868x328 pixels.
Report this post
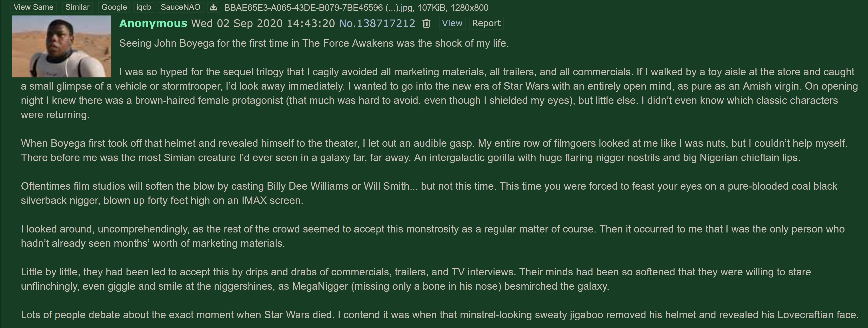[x=486, y=23]
